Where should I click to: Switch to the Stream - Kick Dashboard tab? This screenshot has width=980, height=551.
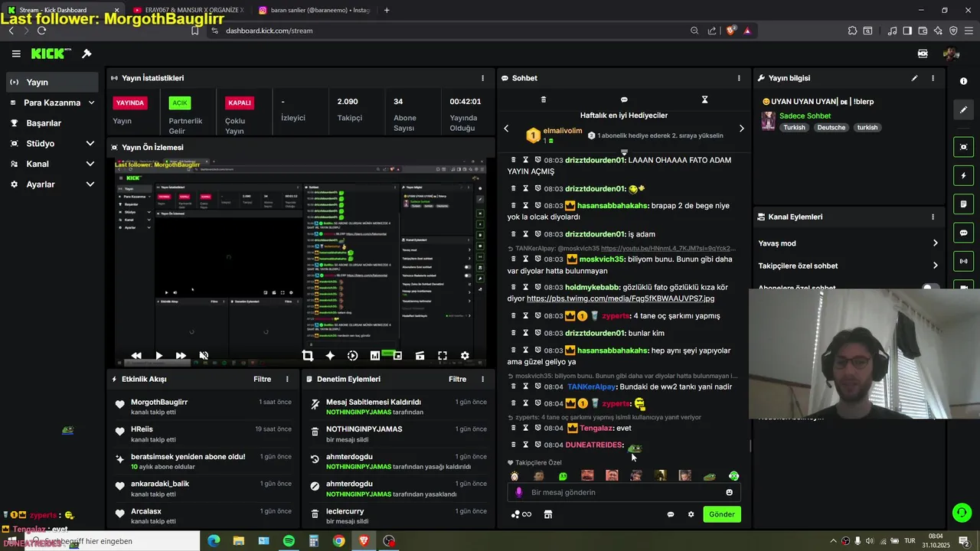point(63,10)
